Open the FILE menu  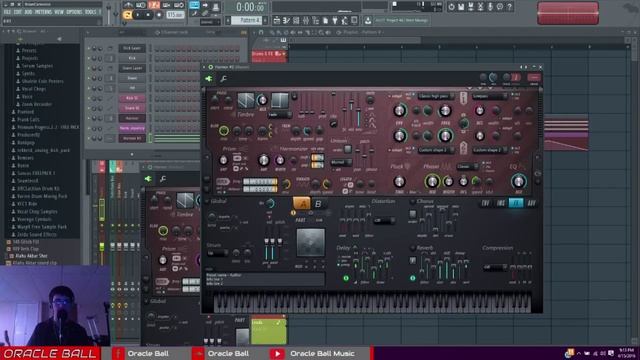pos(7,12)
